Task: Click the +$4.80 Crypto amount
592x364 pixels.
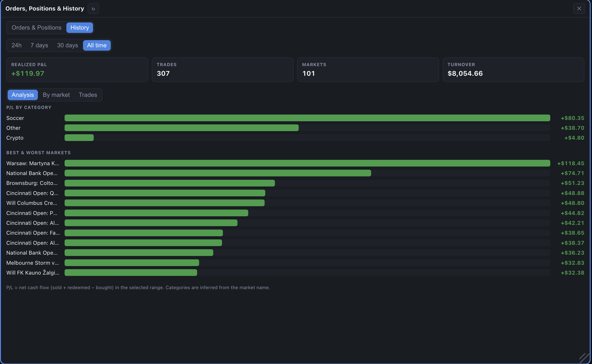Action: pos(574,138)
